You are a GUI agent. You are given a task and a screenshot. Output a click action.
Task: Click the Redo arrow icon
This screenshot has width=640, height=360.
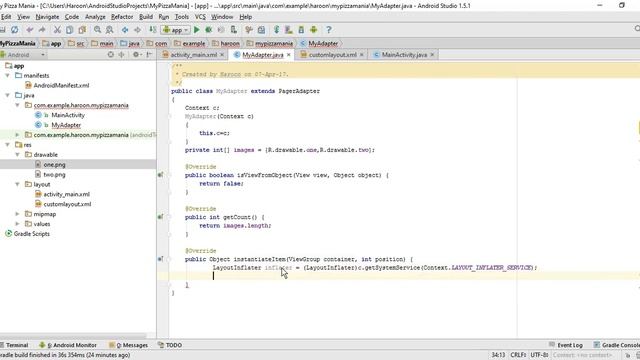tap(42, 30)
